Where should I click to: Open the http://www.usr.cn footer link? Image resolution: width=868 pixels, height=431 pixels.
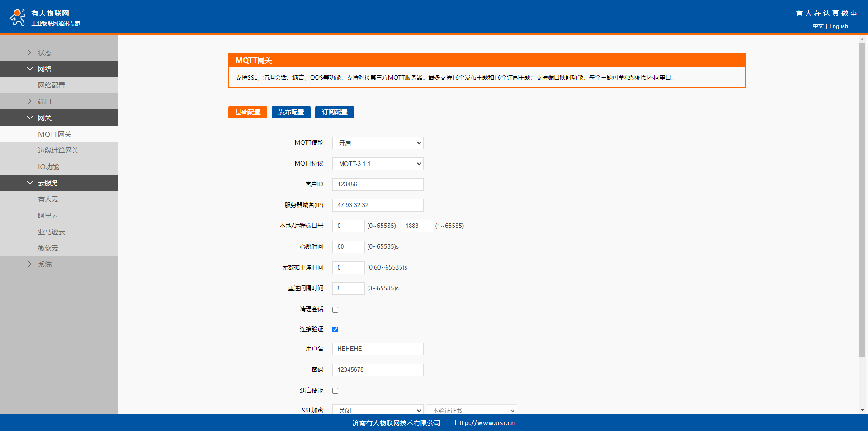coord(485,423)
